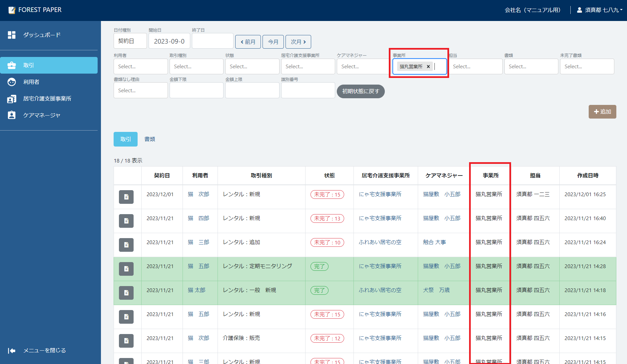Open the にゃ宅支援事業所 link in first row
This screenshot has height=364, width=627.
380,194
